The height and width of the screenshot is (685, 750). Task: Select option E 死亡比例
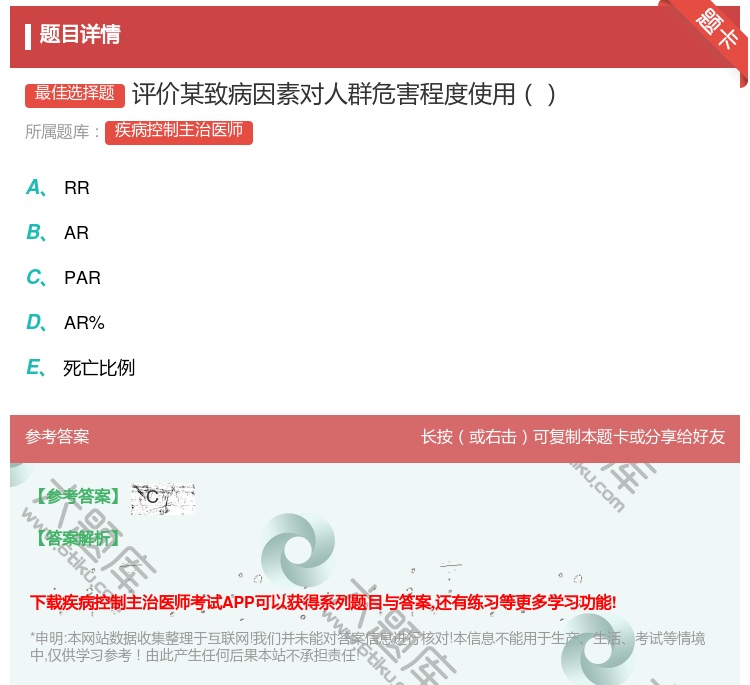(80, 367)
